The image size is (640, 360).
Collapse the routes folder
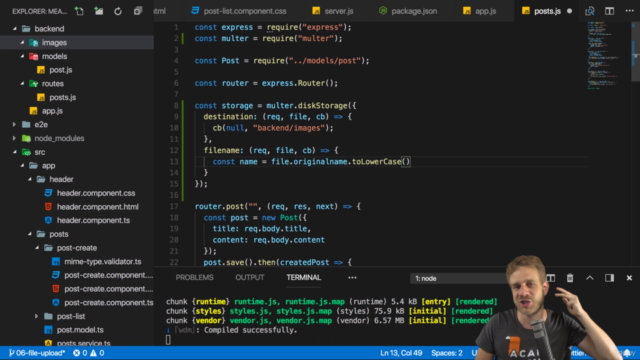(x=22, y=84)
